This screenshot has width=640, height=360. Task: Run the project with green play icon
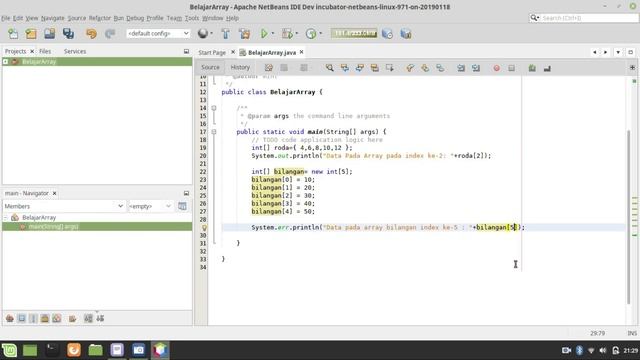point(264,34)
